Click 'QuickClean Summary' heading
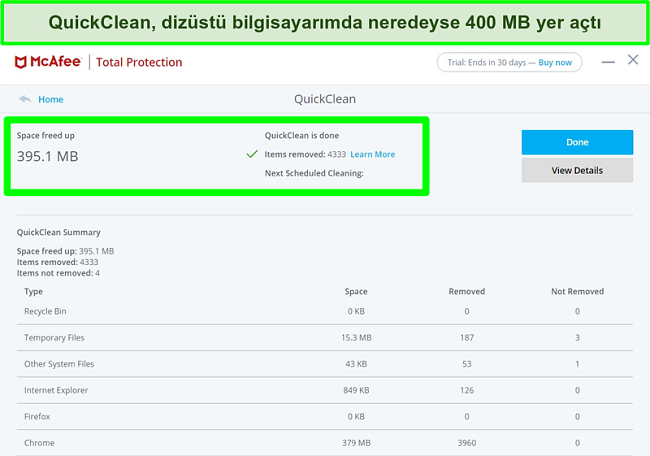This screenshot has height=456, width=650. 58,232
